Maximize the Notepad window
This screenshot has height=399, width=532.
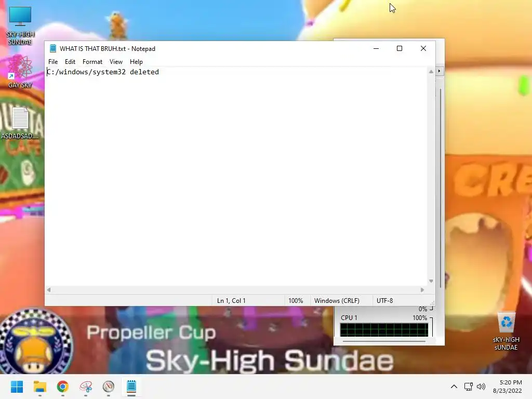(x=400, y=48)
